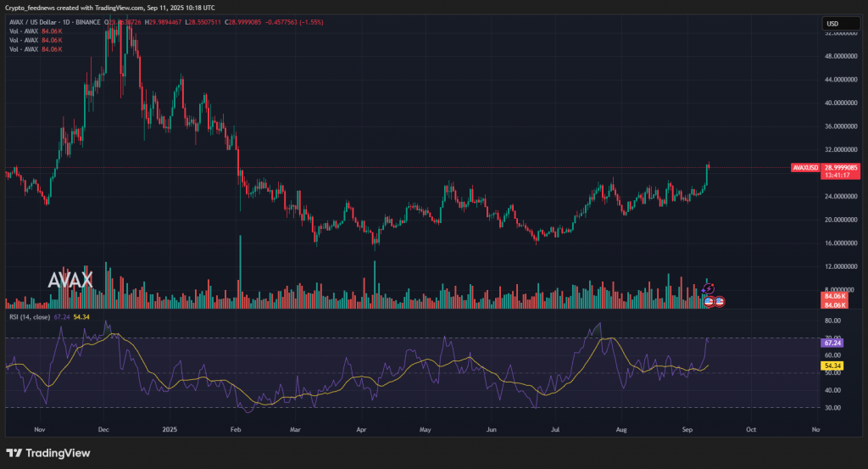Select the second Vol - AVAX legend entry
The image size is (868, 469).
(24, 42)
